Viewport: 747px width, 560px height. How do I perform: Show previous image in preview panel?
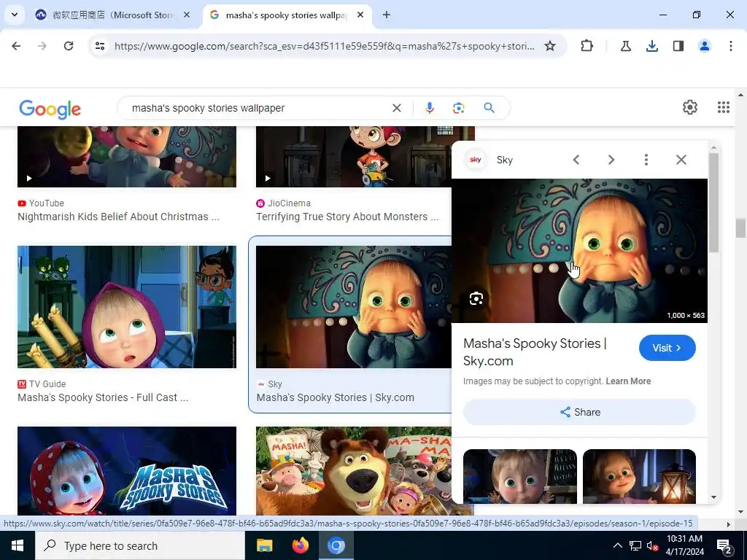(x=576, y=160)
